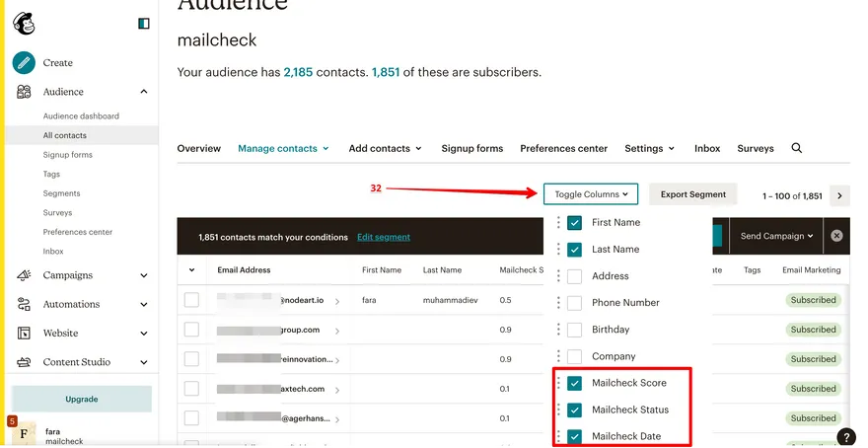Sort by Email Address column header

click(245, 270)
